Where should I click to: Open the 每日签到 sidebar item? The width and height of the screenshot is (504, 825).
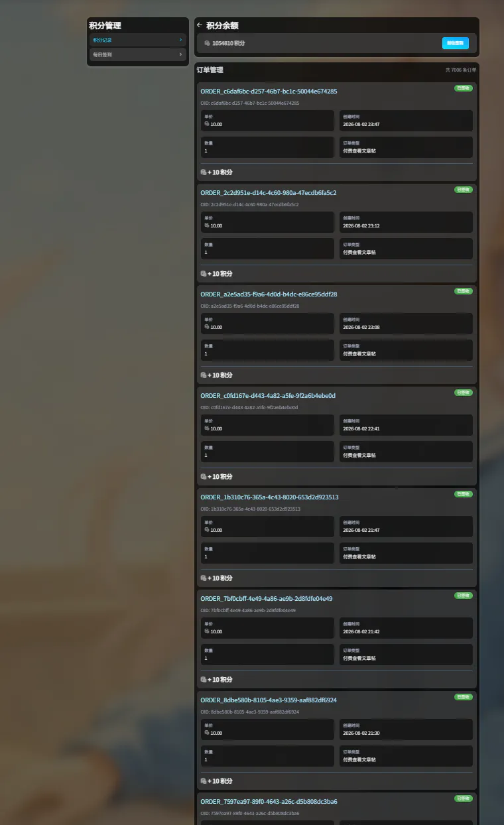click(x=137, y=54)
